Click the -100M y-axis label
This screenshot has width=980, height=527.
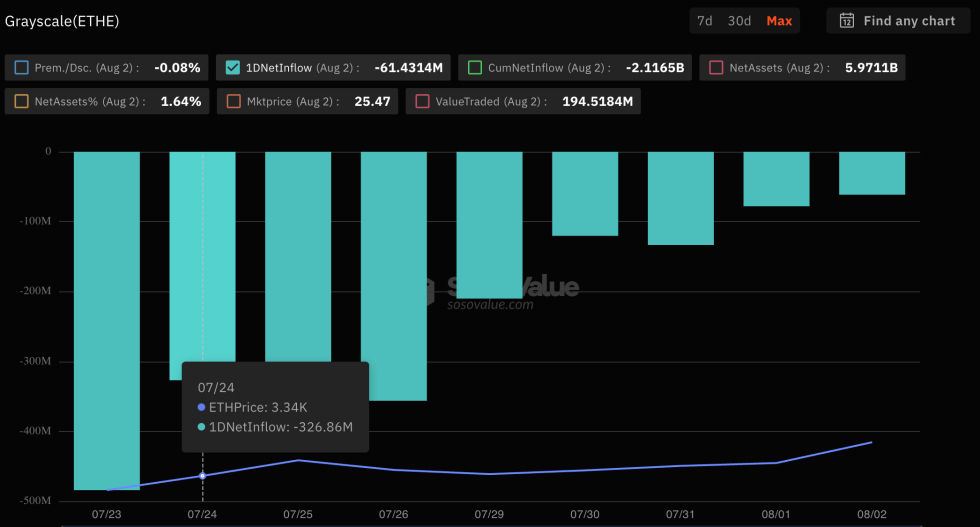pyautogui.click(x=36, y=221)
